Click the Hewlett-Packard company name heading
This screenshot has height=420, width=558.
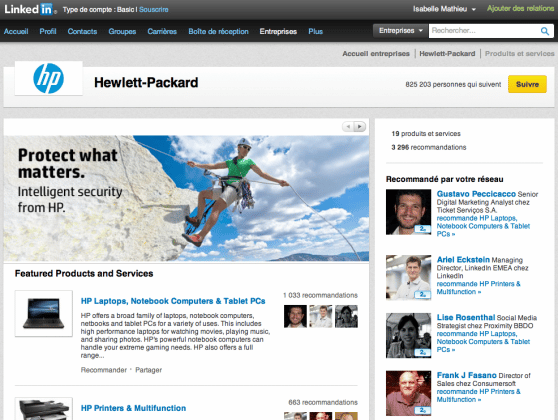coord(146,83)
